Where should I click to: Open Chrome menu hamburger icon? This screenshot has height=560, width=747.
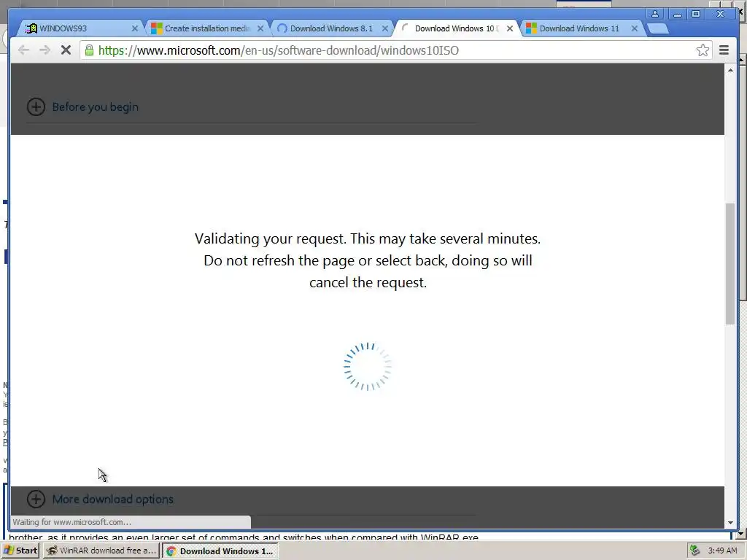(x=724, y=50)
